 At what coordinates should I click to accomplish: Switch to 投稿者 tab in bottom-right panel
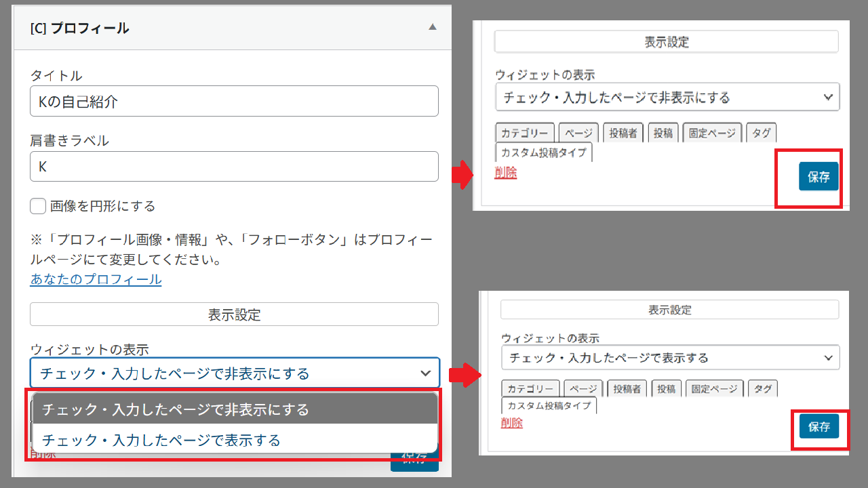[626, 389]
